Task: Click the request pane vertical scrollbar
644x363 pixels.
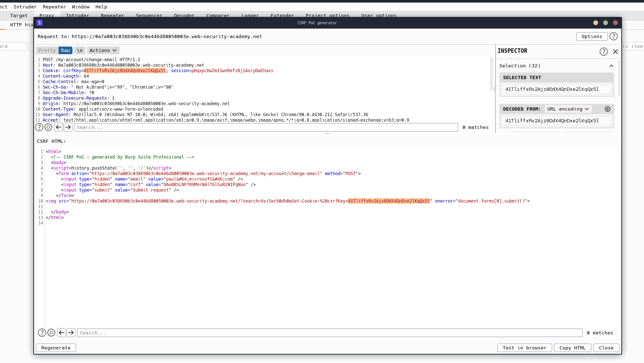Action: coord(491,73)
